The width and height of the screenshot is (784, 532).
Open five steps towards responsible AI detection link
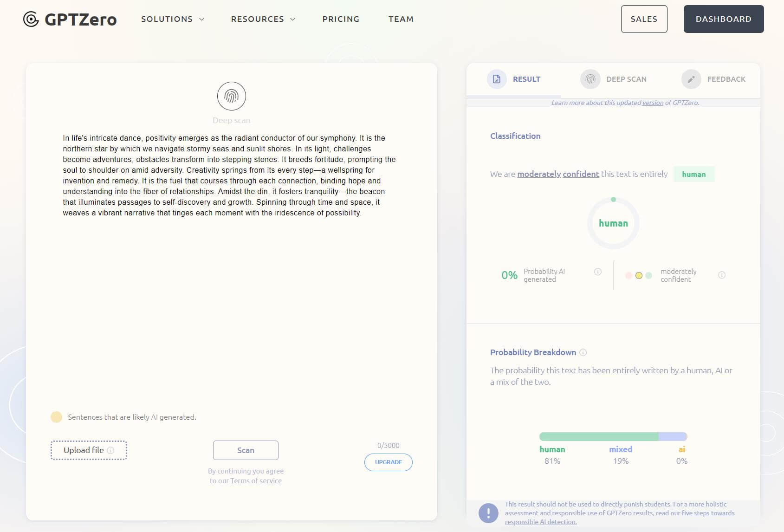pos(620,517)
